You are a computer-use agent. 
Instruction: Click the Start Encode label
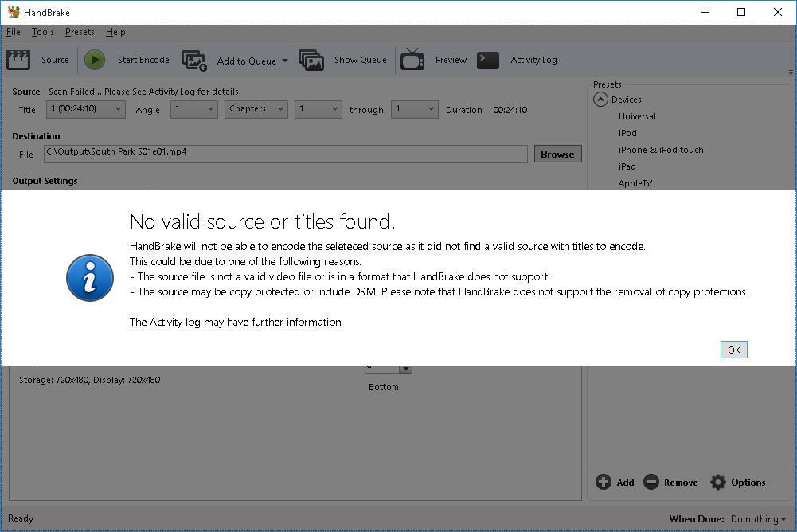(143, 60)
